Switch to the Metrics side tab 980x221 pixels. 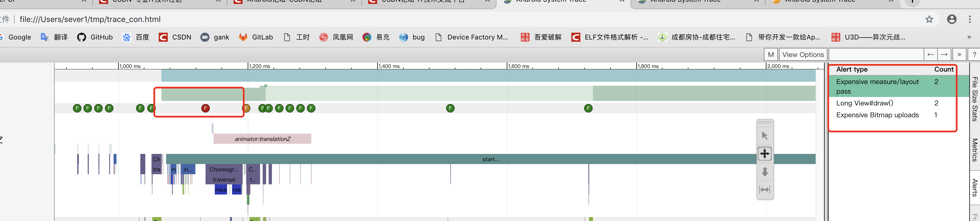(975, 150)
